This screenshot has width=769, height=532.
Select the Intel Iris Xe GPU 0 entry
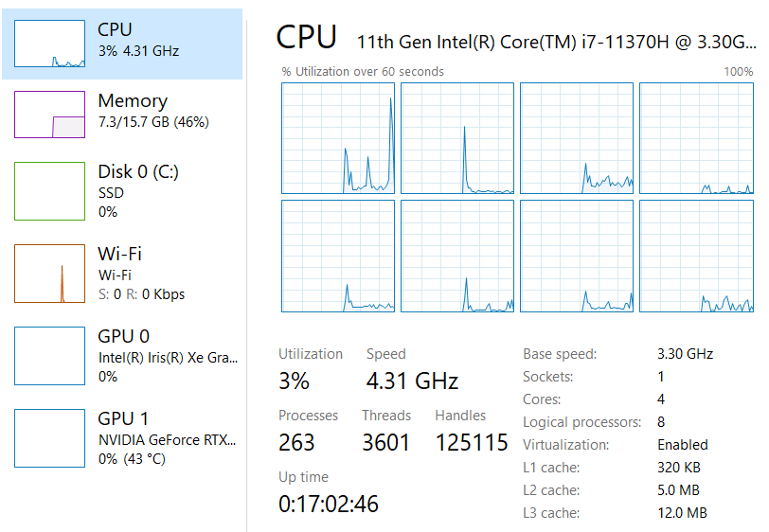pos(168,357)
